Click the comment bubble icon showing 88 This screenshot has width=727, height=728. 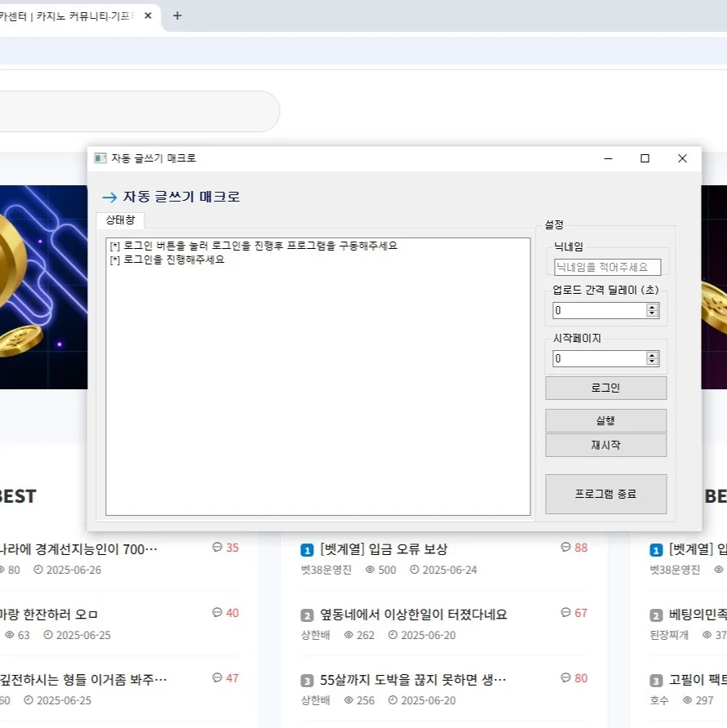[565, 548]
